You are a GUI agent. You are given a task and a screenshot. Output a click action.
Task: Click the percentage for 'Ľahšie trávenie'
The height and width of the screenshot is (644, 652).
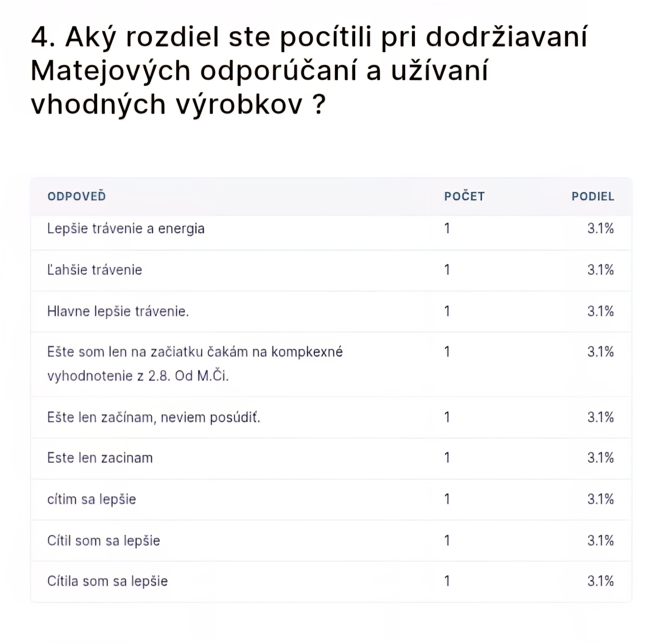pyautogui.click(x=600, y=270)
